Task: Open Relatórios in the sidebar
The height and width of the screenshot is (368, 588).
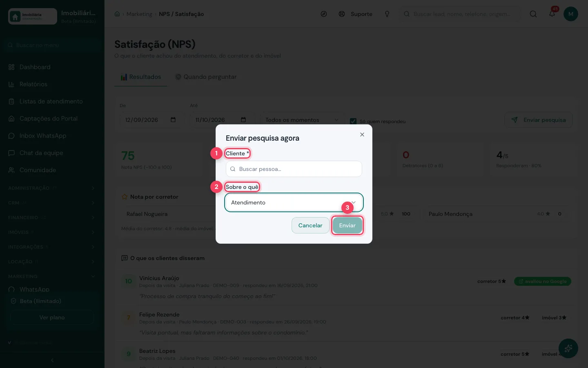Action: tap(52, 84)
